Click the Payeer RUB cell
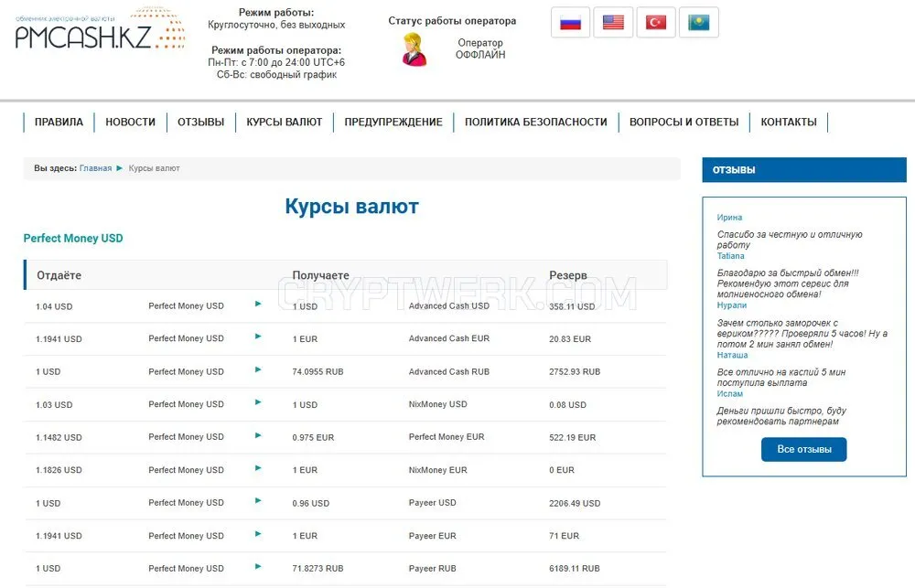 [x=433, y=569]
